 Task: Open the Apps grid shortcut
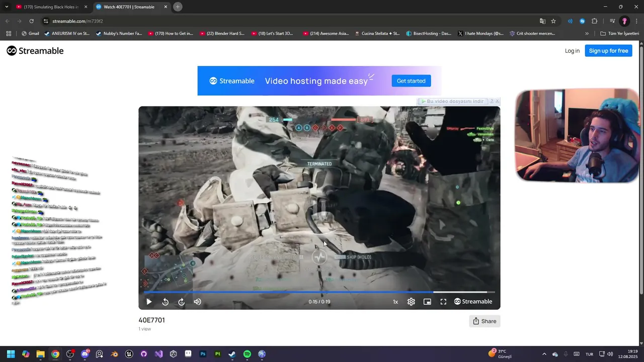9,34
